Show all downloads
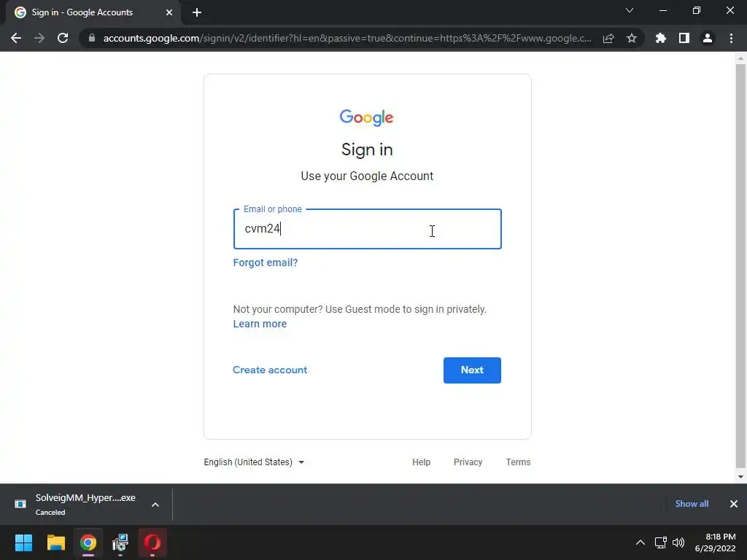Image resolution: width=747 pixels, height=560 pixels. coord(692,504)
